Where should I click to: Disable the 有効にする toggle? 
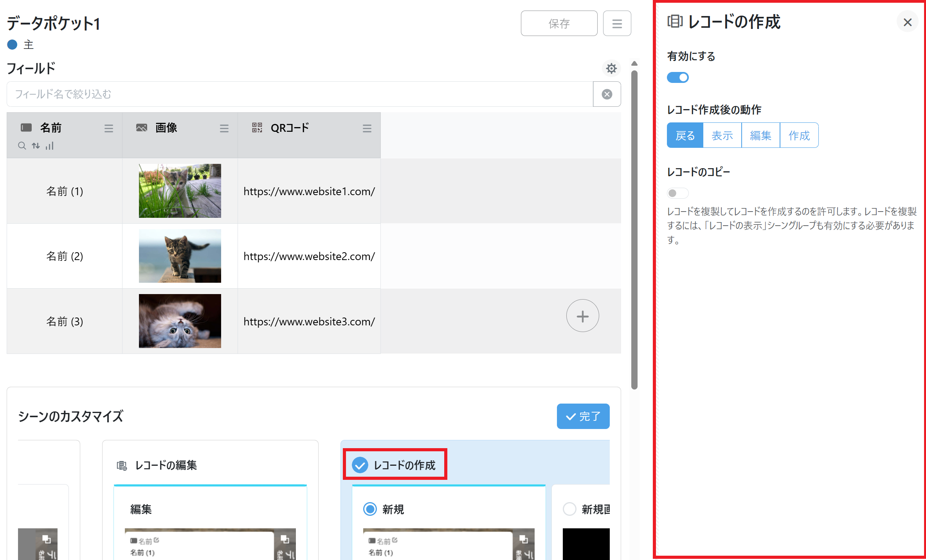[x=678, y=77]
